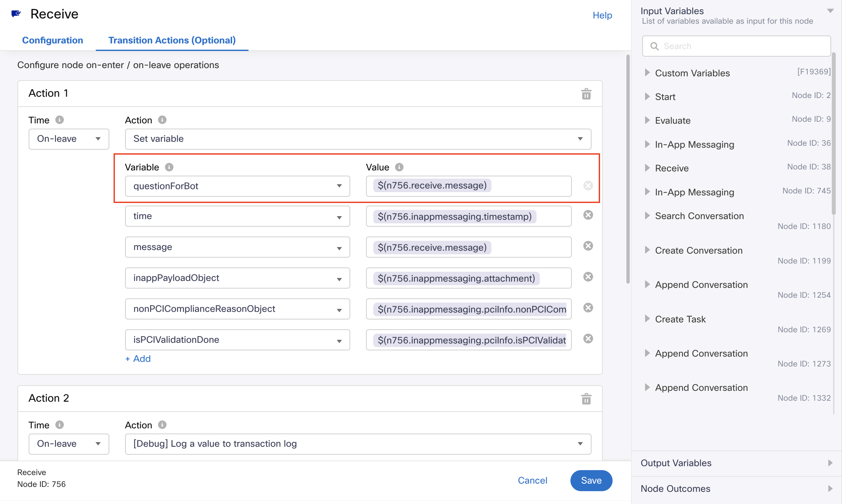Save the node configuration

(591, 480)
